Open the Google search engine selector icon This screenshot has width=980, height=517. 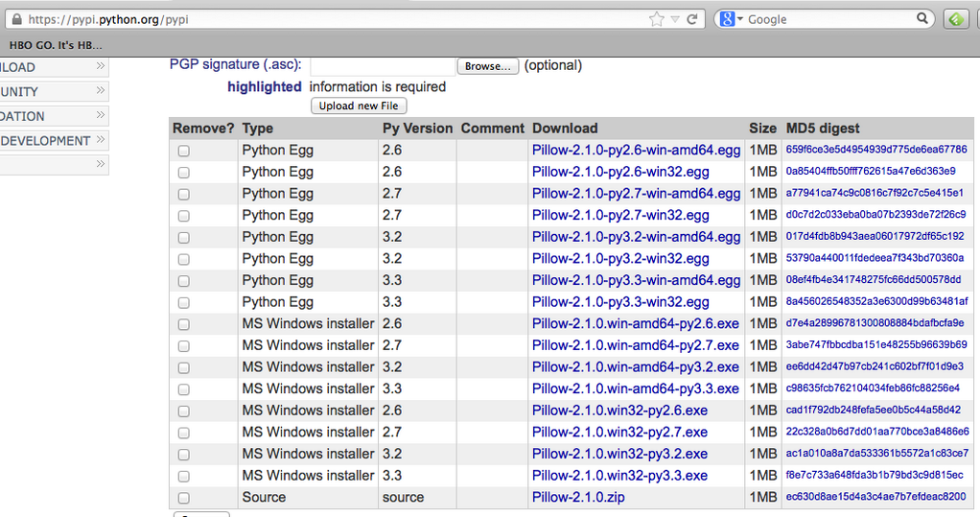tap(731, 19)
